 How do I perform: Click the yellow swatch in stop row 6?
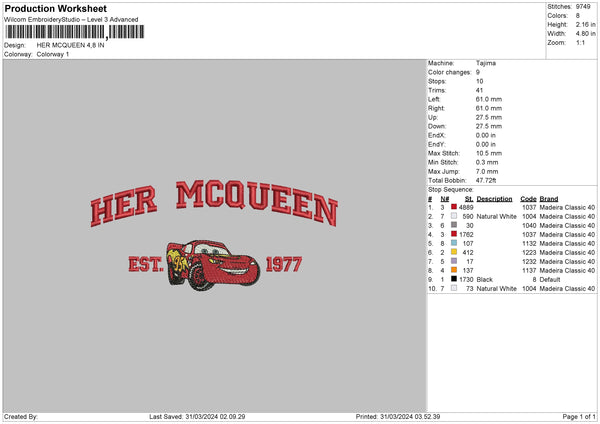pyautogui.click(x=454, y=252)
